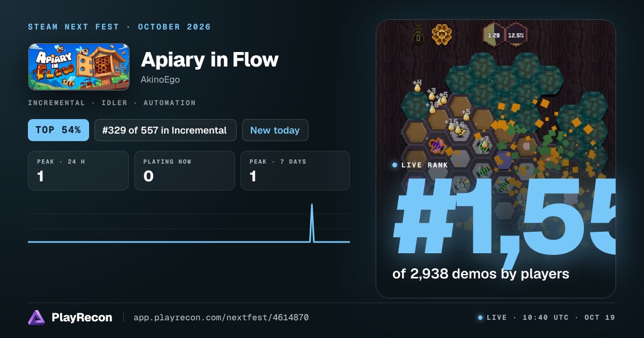Click the honey jar icon in game screenshot
644x338 pixels.
point(418,35)
